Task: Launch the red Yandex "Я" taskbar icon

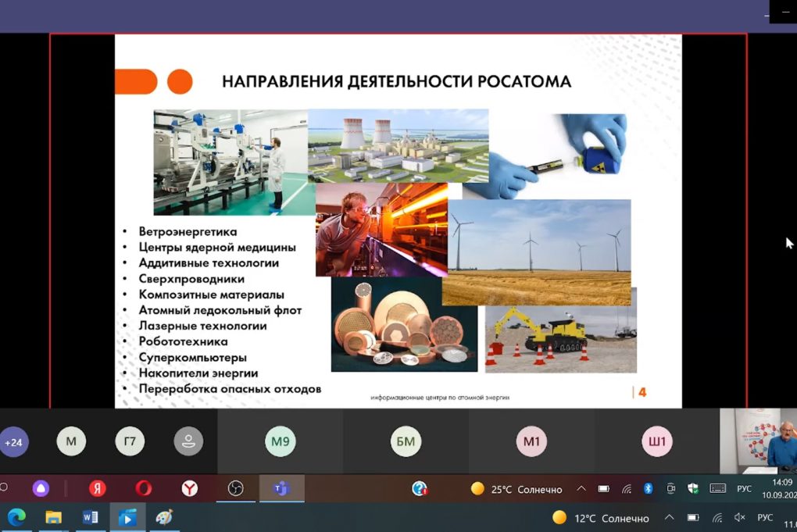Action: [x=97, y=488]
